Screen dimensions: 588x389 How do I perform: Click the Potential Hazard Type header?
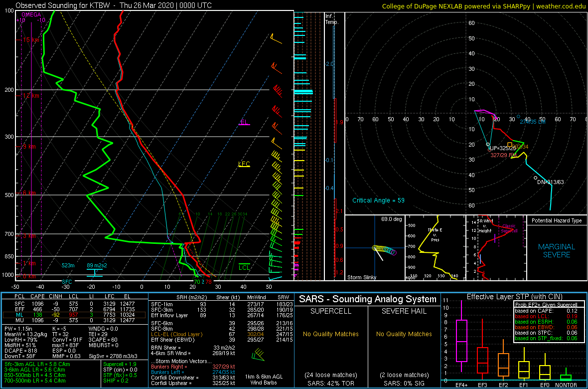[x=557, y=221]
